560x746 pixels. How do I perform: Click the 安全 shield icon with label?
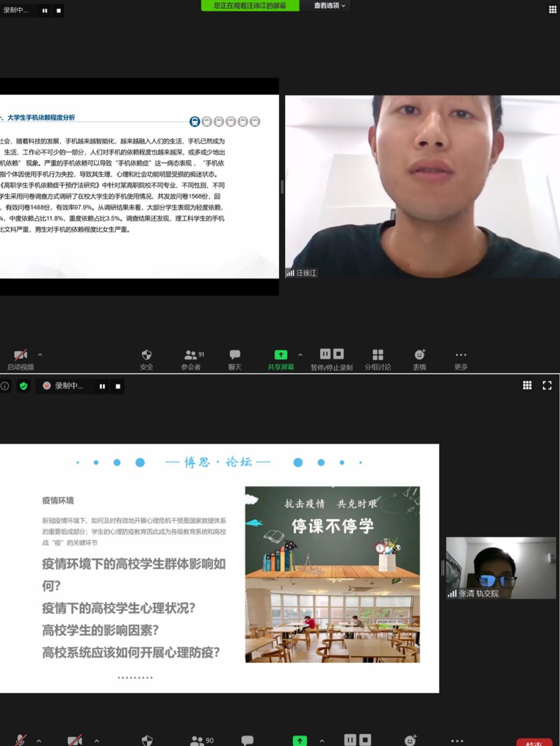[x=146, y=359]
